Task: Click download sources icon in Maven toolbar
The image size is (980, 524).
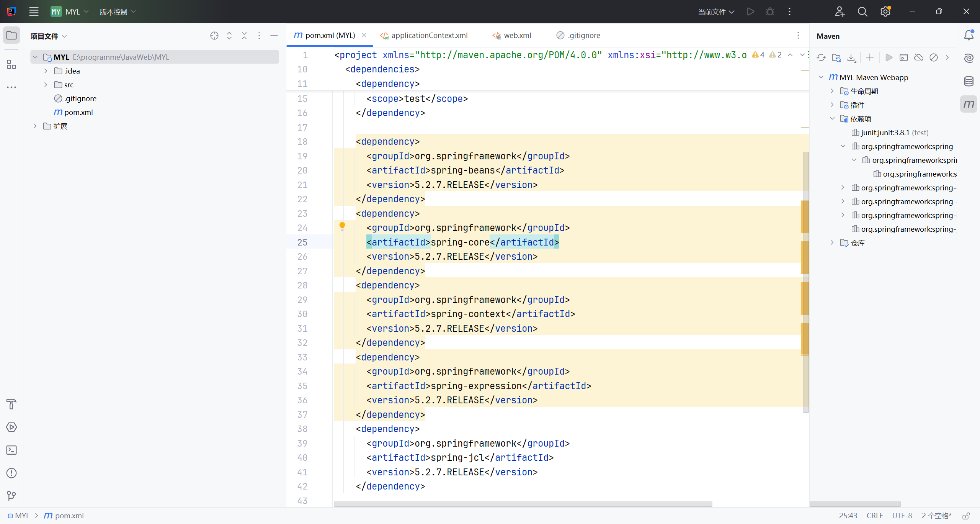Action: [x=851, y=57]
